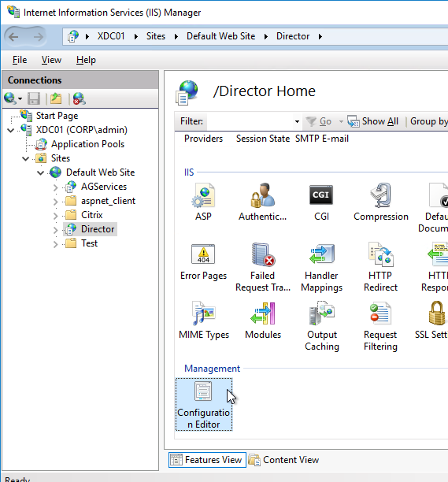Expand the Director application node
The height and width of the screenshot is (482, 448).
click(x=56, y=230)
